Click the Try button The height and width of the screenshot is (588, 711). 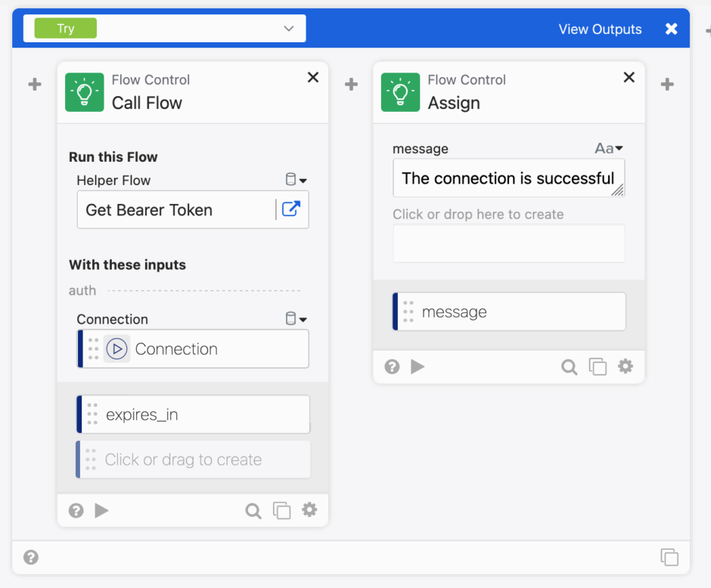tap(64, 28)
